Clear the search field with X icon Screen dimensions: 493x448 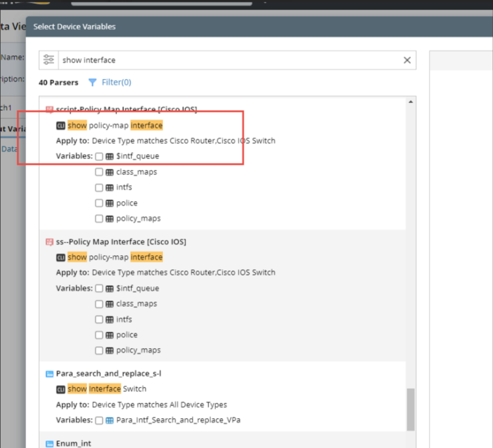pyautogui.click(x=407, y=60)
